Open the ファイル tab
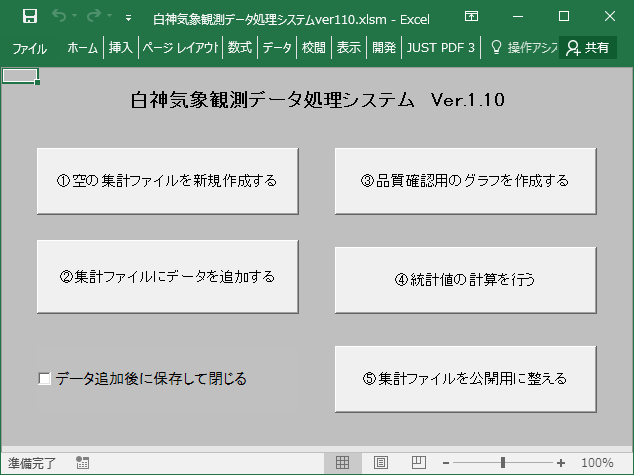634x475 pixels. 29,47
